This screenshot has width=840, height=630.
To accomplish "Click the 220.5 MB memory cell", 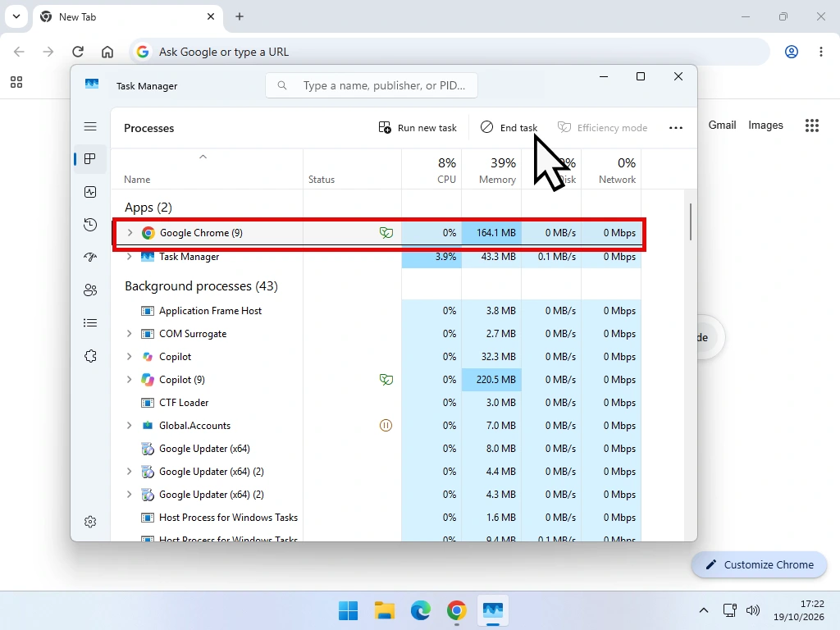I will pos(491,380).
